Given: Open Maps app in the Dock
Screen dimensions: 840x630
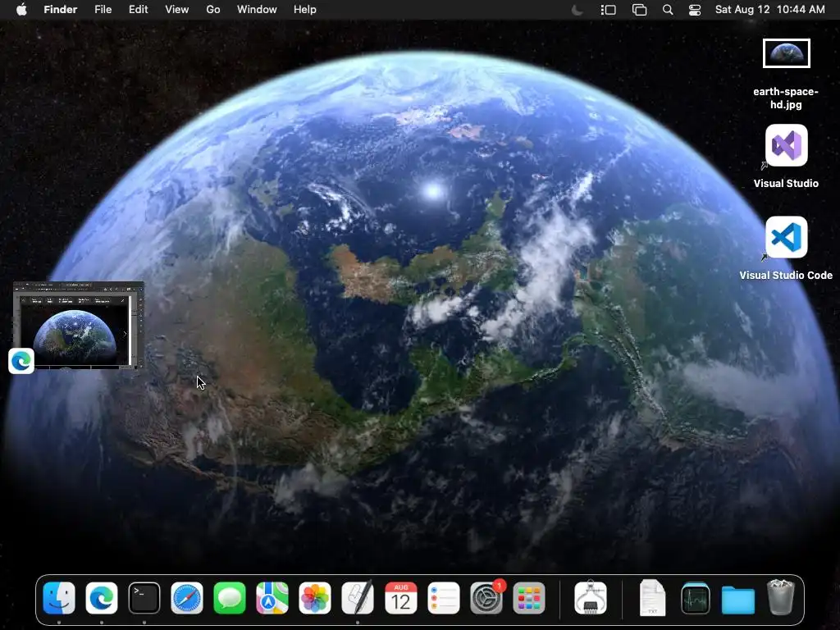Looking at the screenshot, I should (272, 597).
